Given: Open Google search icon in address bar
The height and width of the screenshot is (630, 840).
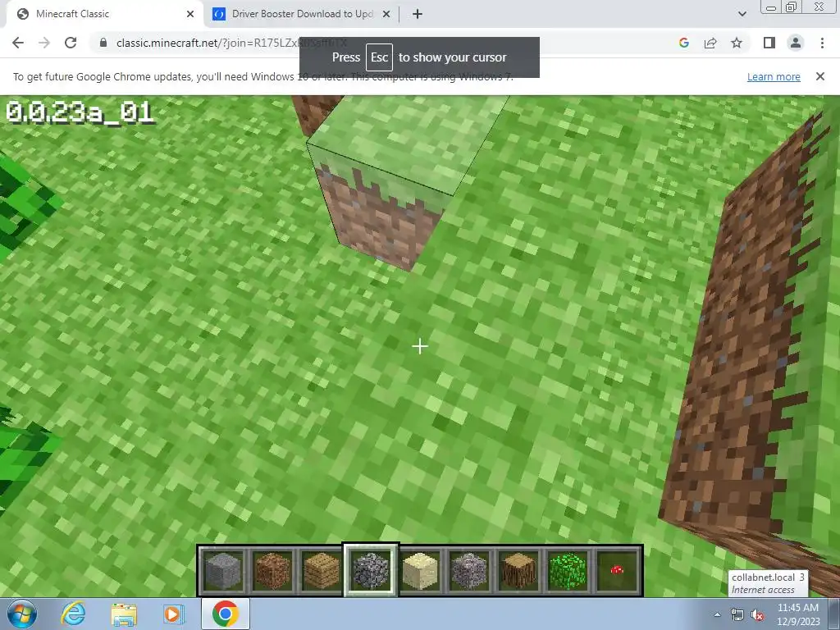Looking at the screenshot, I should point(683,43).
